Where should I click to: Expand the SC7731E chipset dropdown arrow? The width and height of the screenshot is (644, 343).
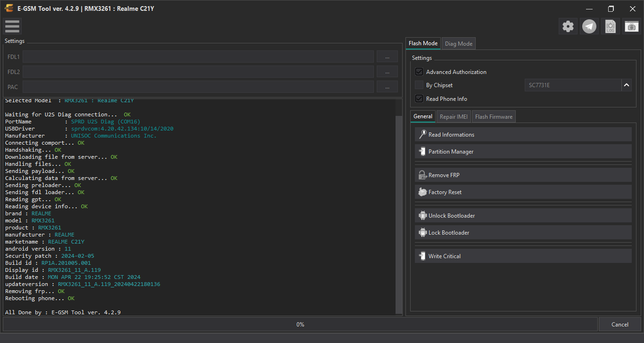(x=627, y=85)
